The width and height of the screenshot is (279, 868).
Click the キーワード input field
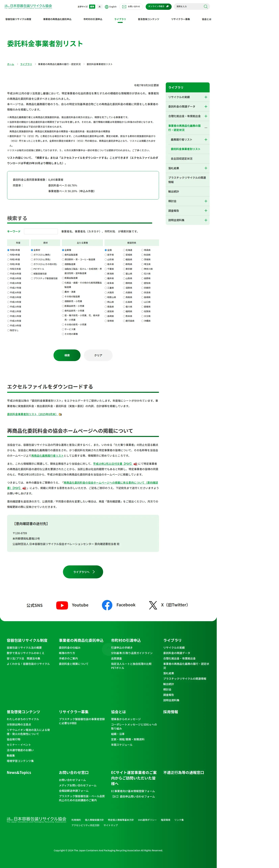tap(41, 231)
